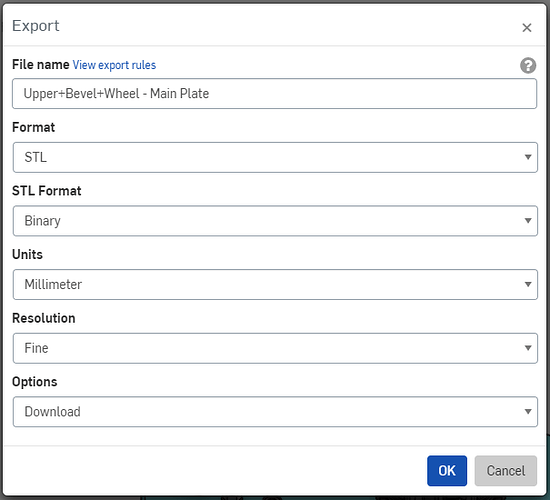The width and height of the screenshot is (550, 500).
Task: Dismiss the dialog with Cancel button
Action: point(506,471)
